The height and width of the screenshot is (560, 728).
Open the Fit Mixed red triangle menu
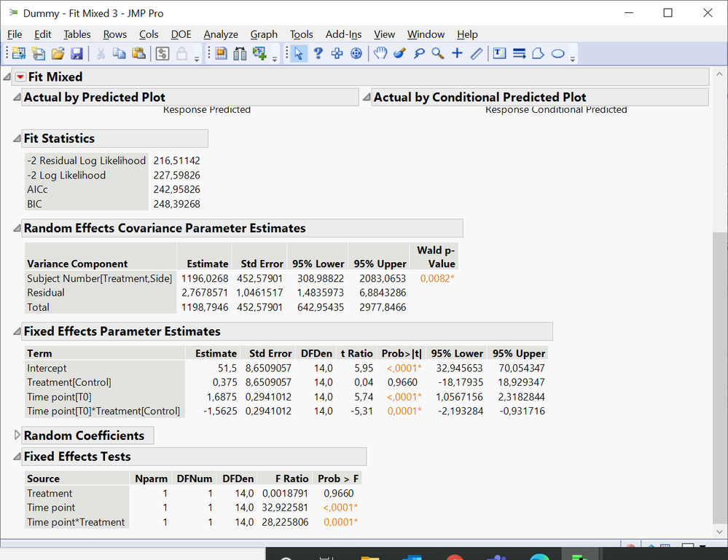tap(20, 77)
